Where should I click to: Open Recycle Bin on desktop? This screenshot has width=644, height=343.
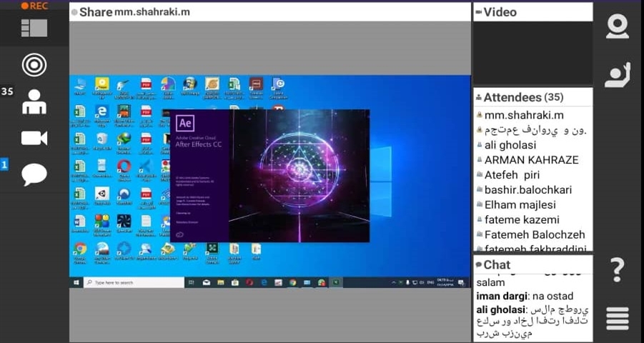tap(101, 142)
